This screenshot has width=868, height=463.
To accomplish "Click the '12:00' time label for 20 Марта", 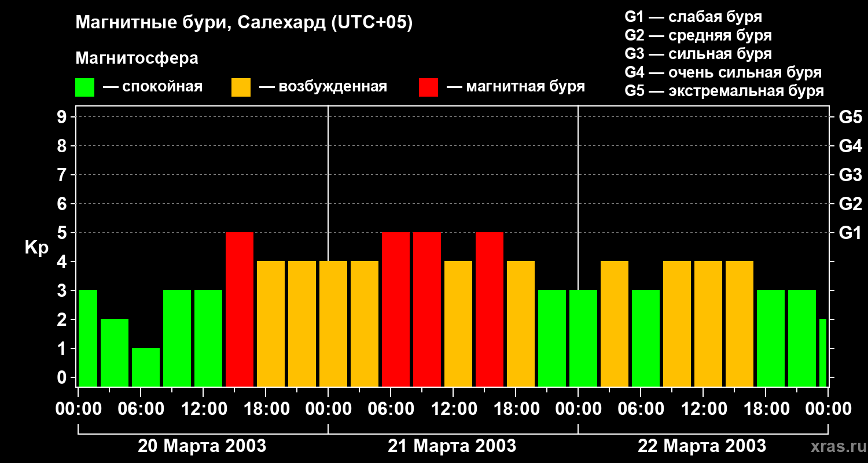I will (x=205, y=409).
